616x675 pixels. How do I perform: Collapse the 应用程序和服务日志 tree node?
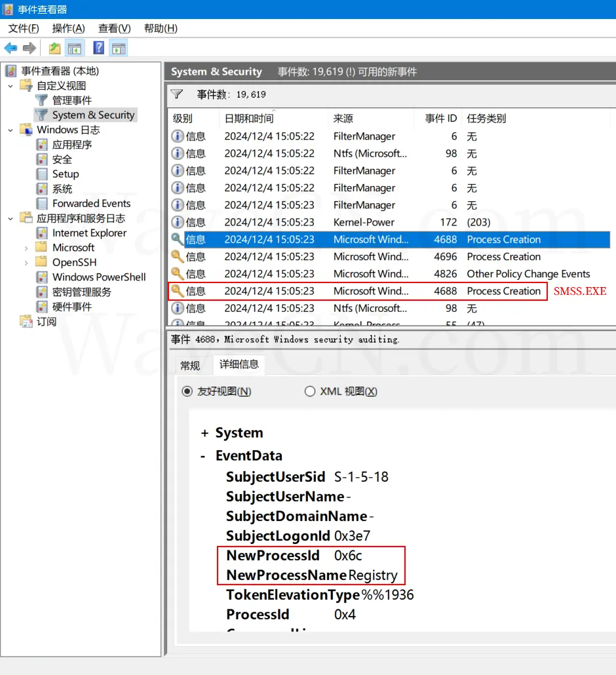(10, 219)
